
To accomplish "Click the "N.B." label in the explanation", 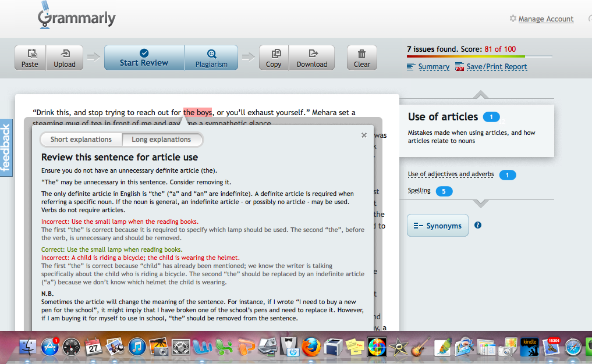I will [x=48, y=294].
